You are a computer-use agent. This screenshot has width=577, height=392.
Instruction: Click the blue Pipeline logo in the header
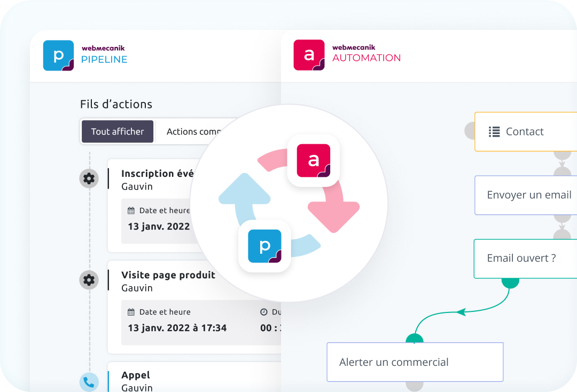58,56
